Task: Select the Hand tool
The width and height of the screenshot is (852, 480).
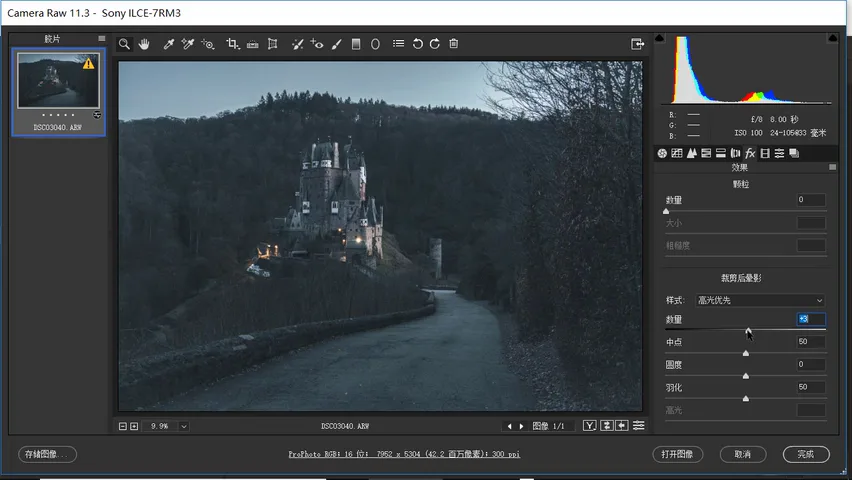Action: pyautogui.click(x=143, y=44)
